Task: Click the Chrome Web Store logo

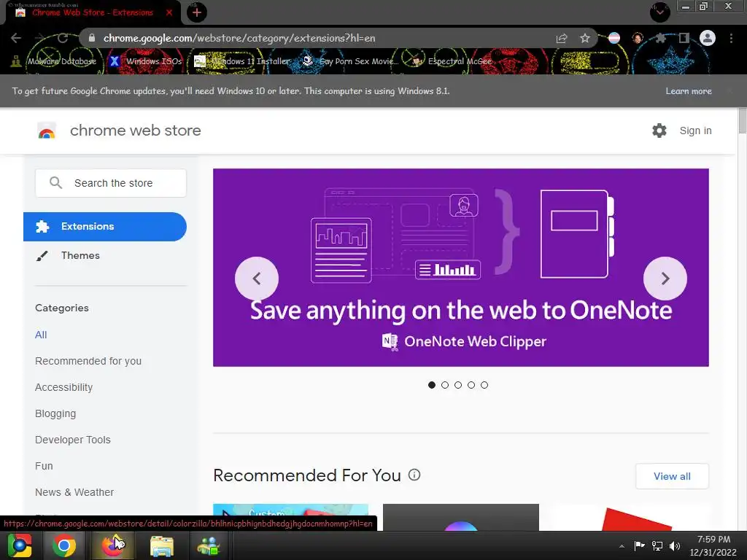Action: 47,131
